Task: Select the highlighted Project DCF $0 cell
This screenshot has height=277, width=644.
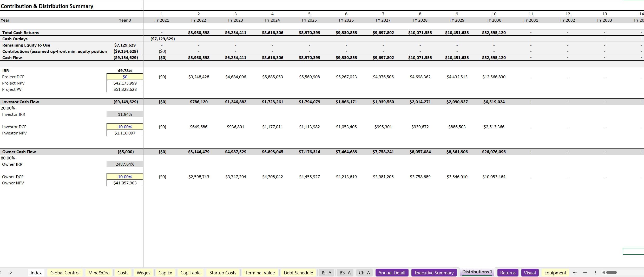Action: click(125, 77)
